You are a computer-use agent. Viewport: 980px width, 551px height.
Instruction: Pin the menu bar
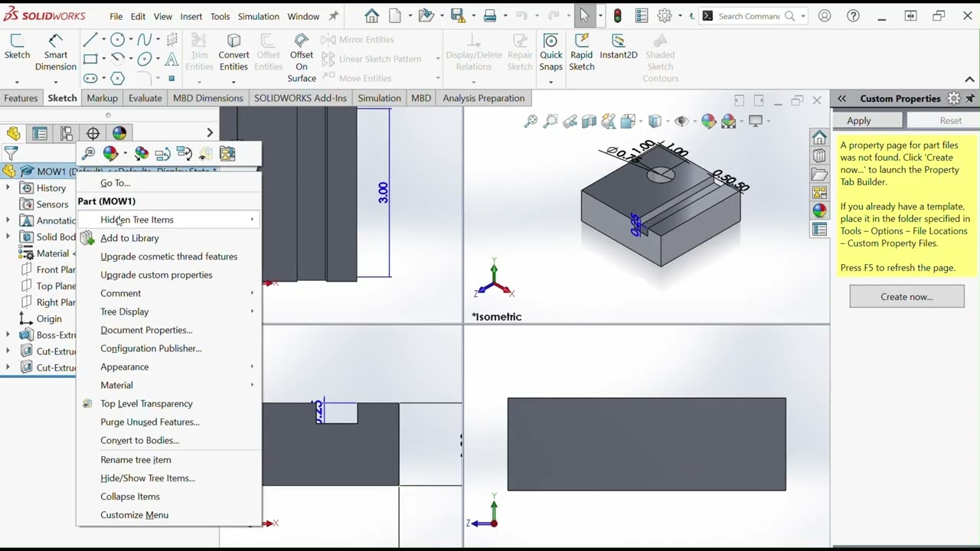(333, 16)
